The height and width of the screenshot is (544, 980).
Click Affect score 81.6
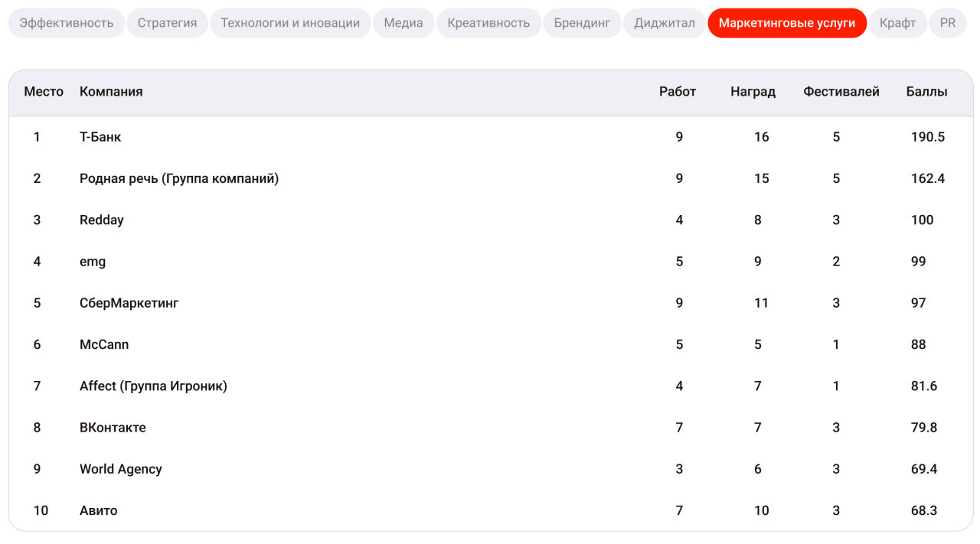point(924,386)
